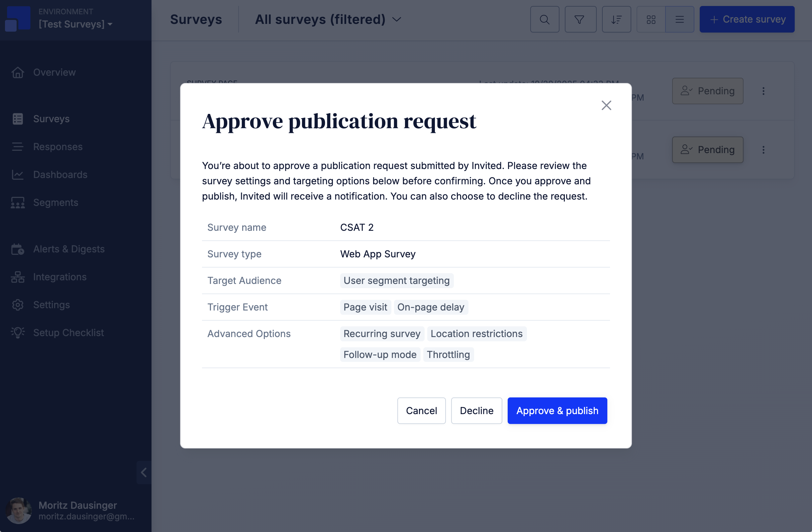812x532 pixels.
Task: Click Approve & publish button
Action: click(557, 410)
